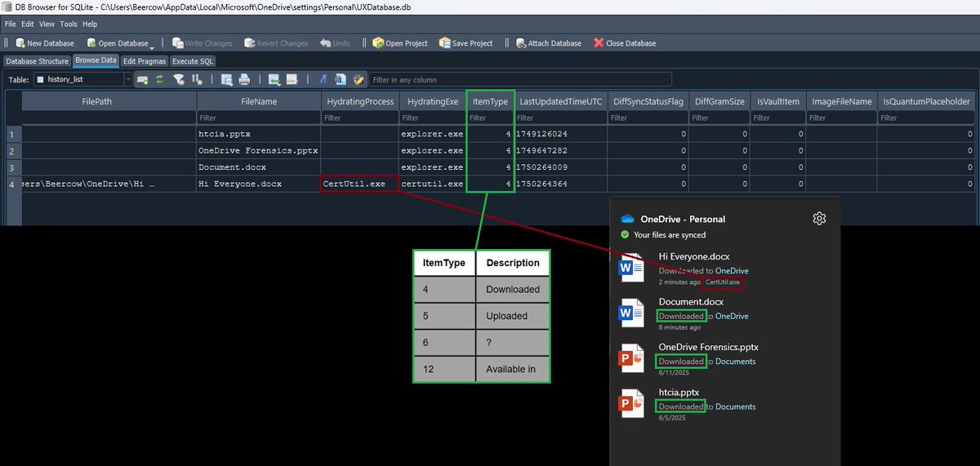Click the insert new record icon

point(274,79)
